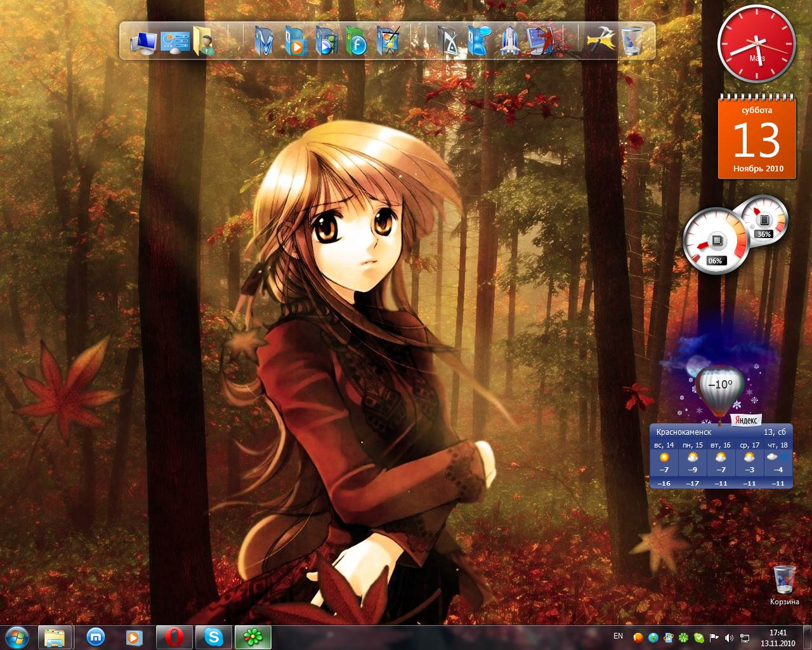Open the Action Center flag tray icon
This screenshot has height=650, width=812.
click(x=714, y=637)
